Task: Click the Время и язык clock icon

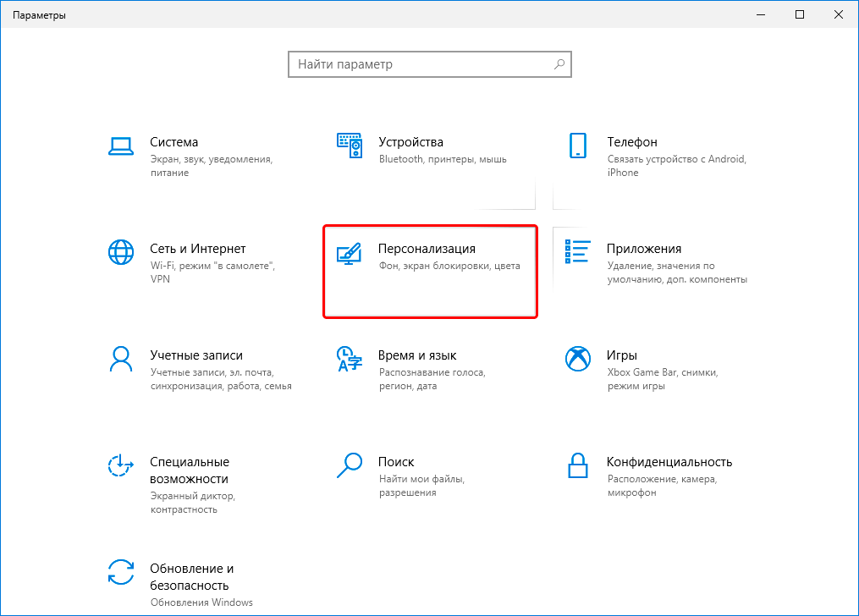Action: [x=350, y=358]
